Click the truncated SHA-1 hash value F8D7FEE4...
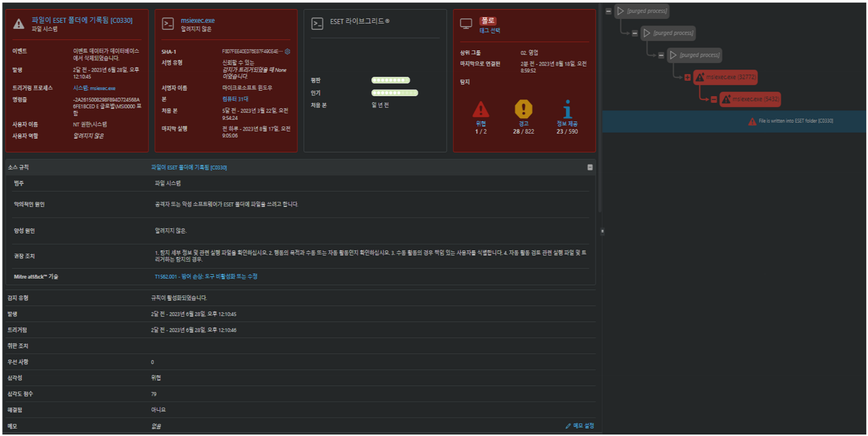868x436 pixels. 253,52
